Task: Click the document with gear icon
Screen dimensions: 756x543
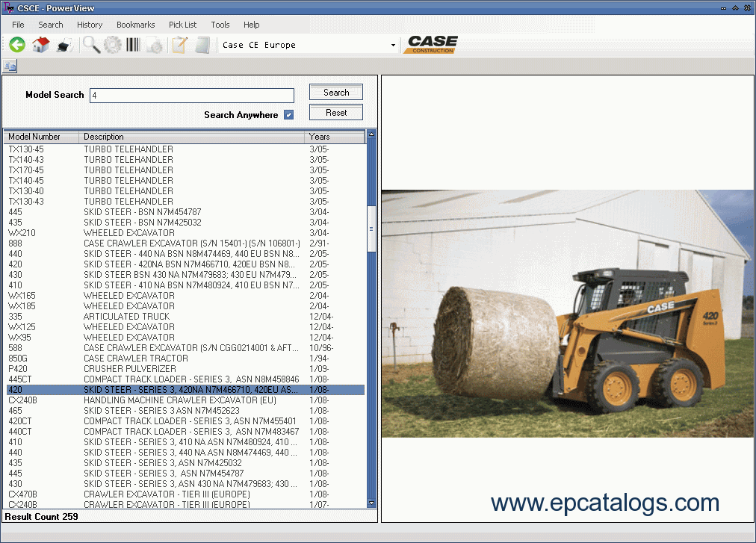Action: [x=155, y=46]
